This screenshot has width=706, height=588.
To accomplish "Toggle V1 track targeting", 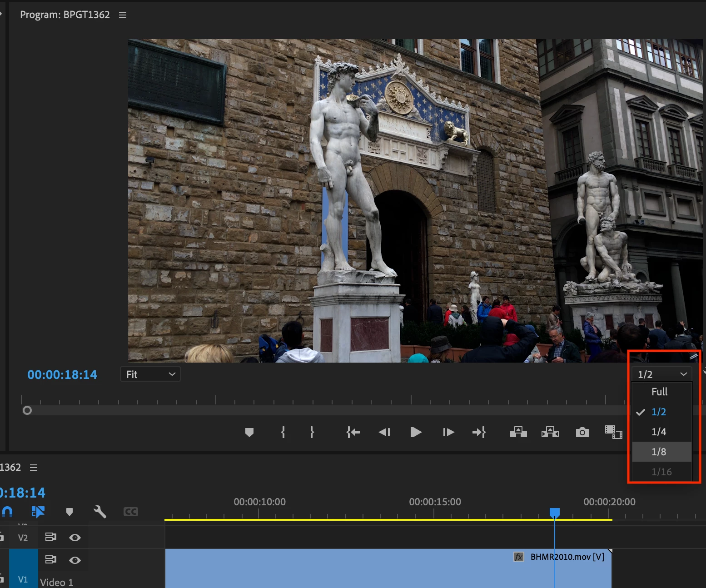I will pos(23,579).
